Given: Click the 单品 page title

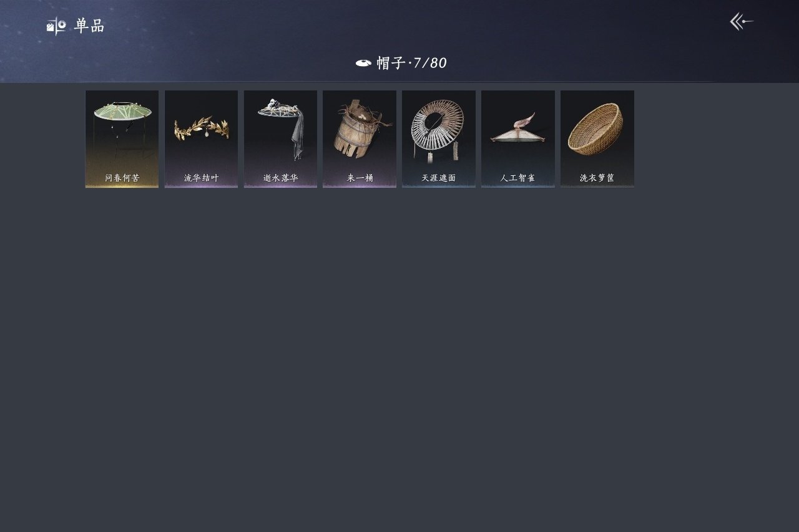Looking at the screenshot, I should tap(89, 26).
